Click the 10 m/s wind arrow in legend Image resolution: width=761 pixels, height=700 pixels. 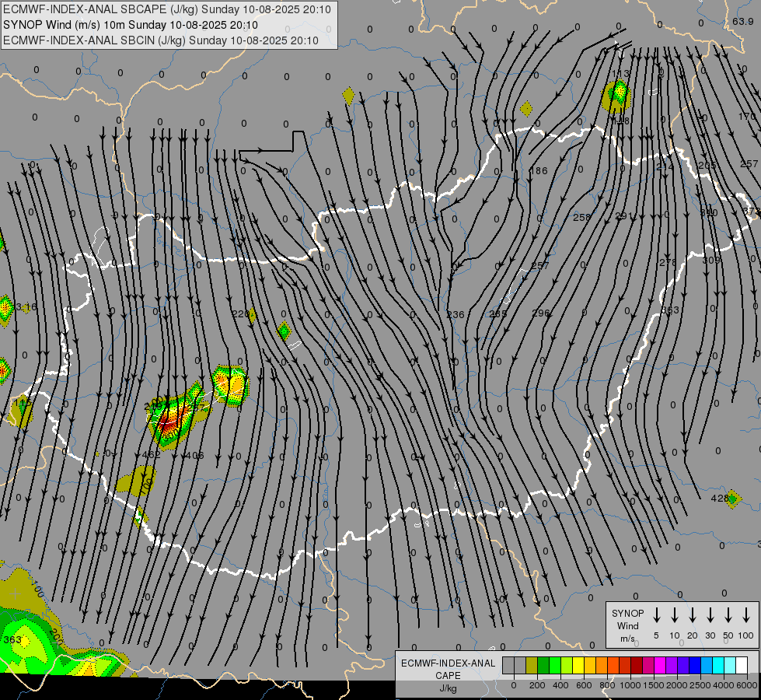(x=674, y=614)
